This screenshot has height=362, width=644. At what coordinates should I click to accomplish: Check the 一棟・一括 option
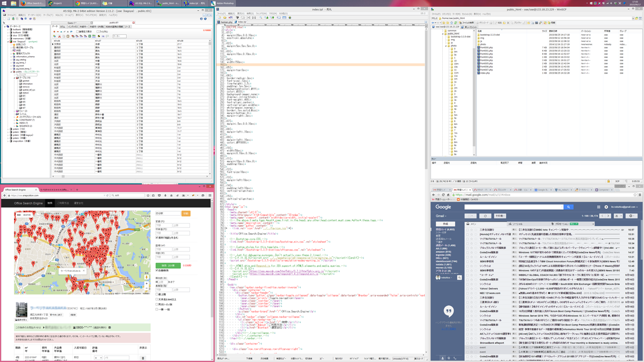click(157, 309)
